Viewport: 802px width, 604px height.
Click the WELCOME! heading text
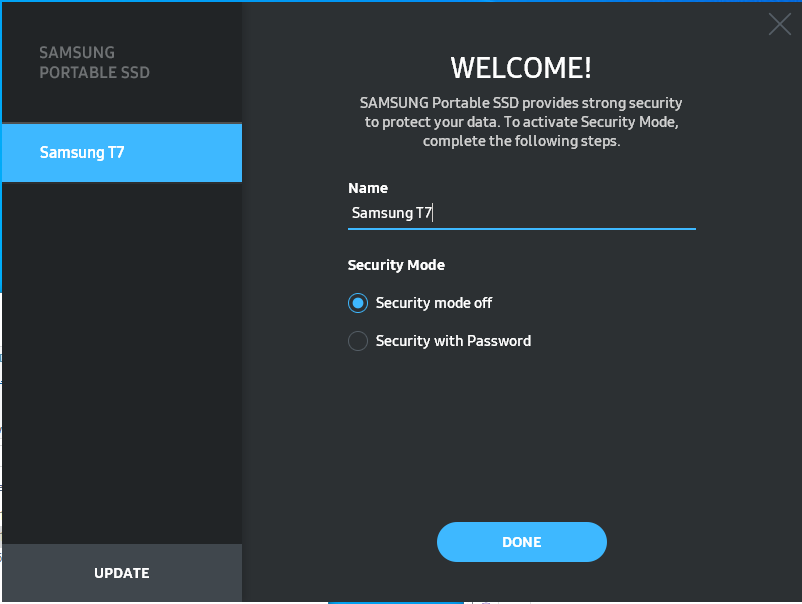point(521,68)
